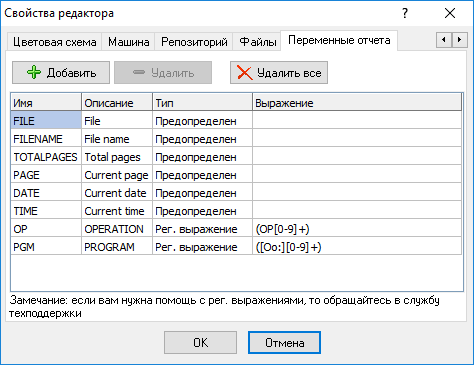Click the Предопределен type in TIME row
Viewport: 474px width, 365px height.
coord(203,210)
